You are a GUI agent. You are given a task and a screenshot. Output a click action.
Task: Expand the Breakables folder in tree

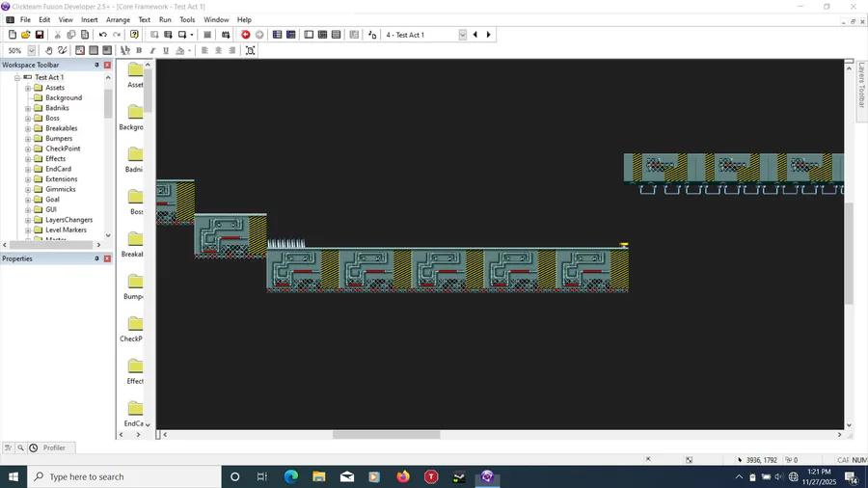(x=28, y=128)
